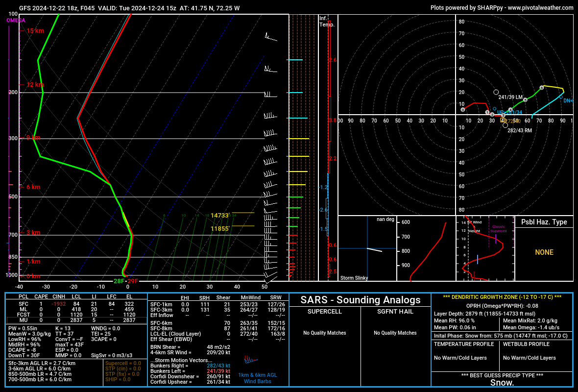Click the Bunkers Left 241/39 kt value
The height and width of the screenshot is (392, 578).
coord(218,371)
